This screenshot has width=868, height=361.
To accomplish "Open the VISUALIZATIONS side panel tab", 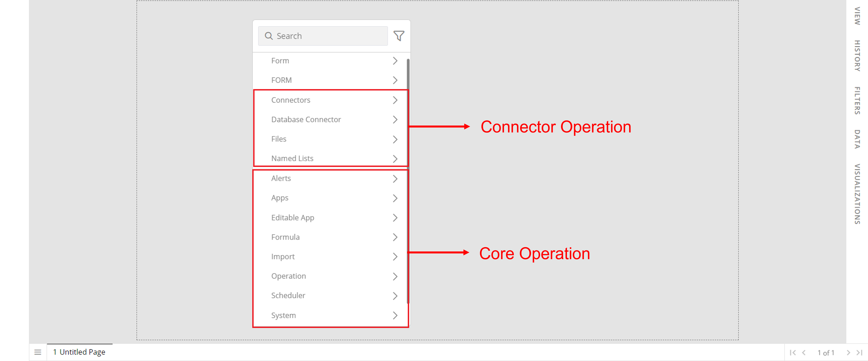I will click(x=857, y=194).
